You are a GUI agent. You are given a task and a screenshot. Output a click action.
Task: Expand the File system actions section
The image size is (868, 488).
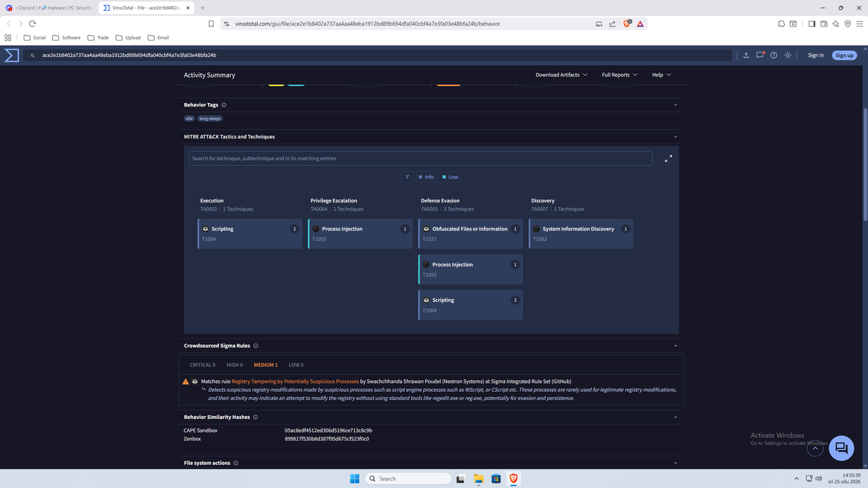[x=675, y=463]
